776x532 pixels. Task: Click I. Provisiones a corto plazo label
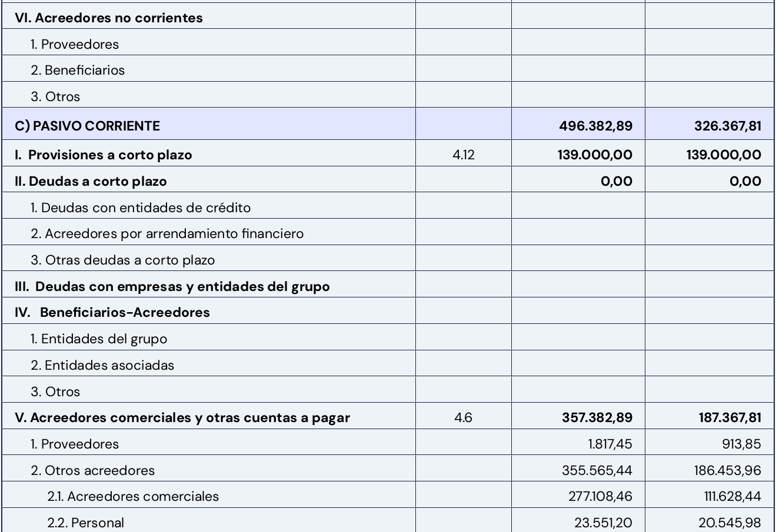104,155
